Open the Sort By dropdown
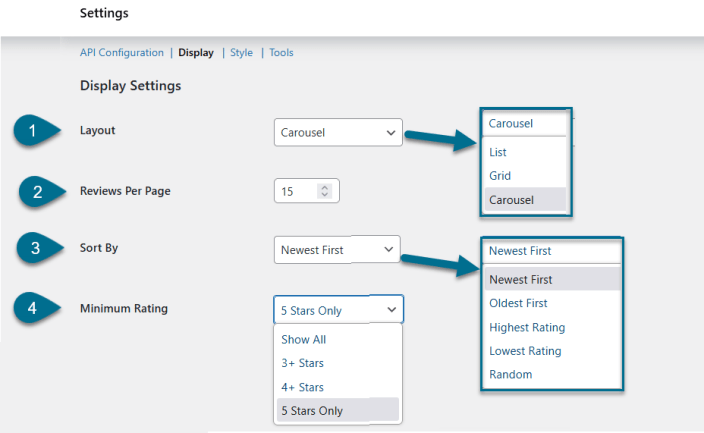Image resolution: width=704 pixels, height=433 pixels. 336,250
